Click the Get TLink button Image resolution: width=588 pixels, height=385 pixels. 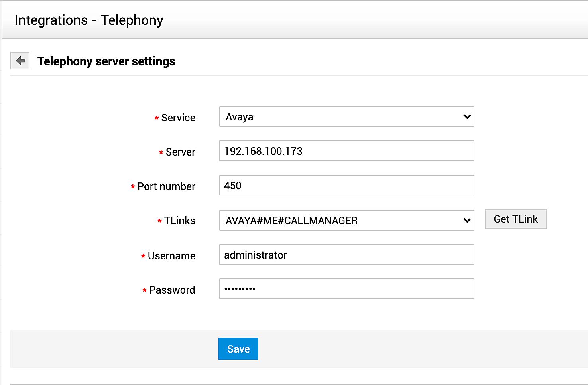click(x=515, y=219)
